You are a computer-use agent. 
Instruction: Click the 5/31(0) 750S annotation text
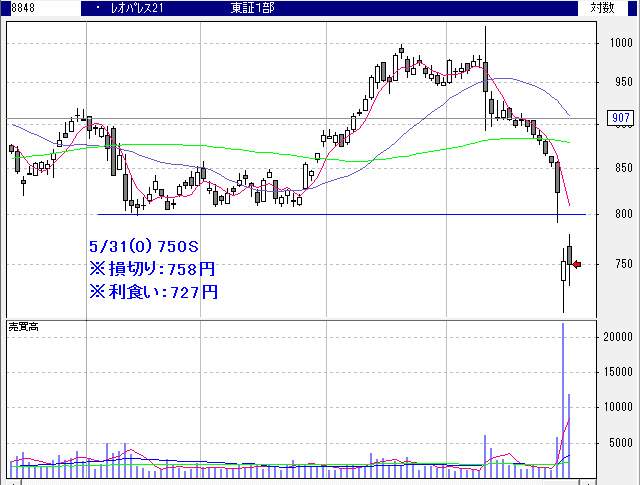coord(147,245)
